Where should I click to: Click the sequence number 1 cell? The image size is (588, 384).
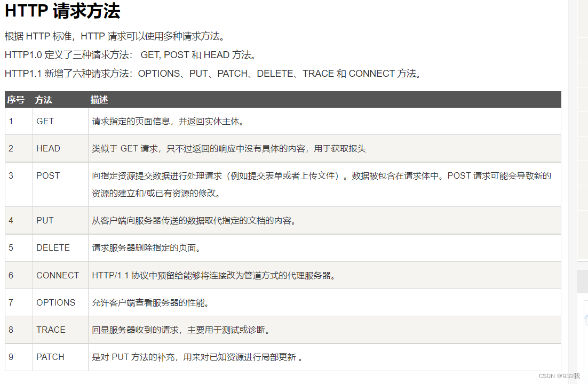click(11, 121)
